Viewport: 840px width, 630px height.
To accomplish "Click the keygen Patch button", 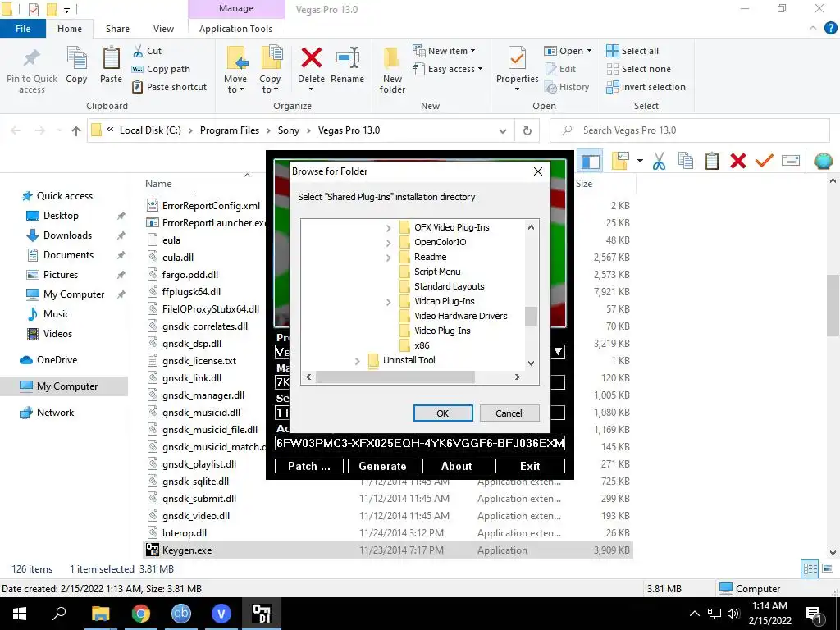I will point(309,466).
